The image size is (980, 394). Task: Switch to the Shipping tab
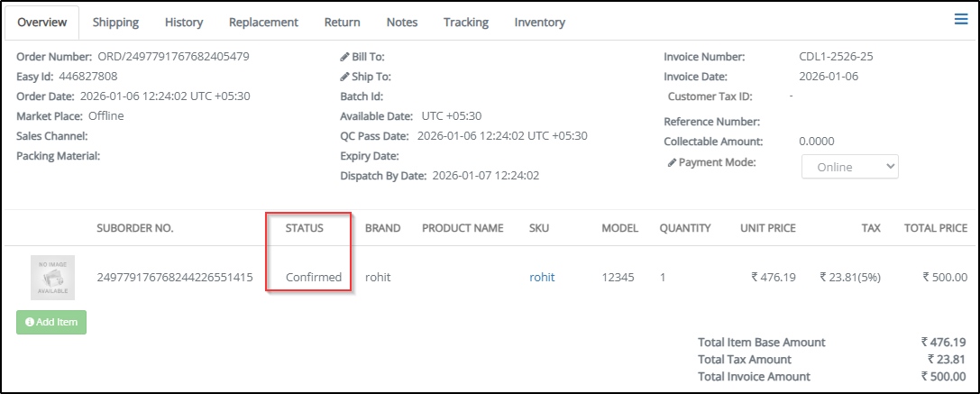coord(115,22)
